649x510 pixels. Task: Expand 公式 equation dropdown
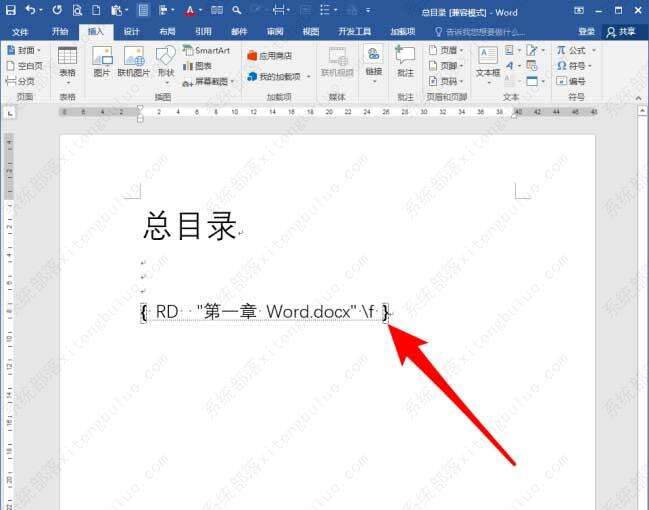pyautogui.click(x=594, y=51)
